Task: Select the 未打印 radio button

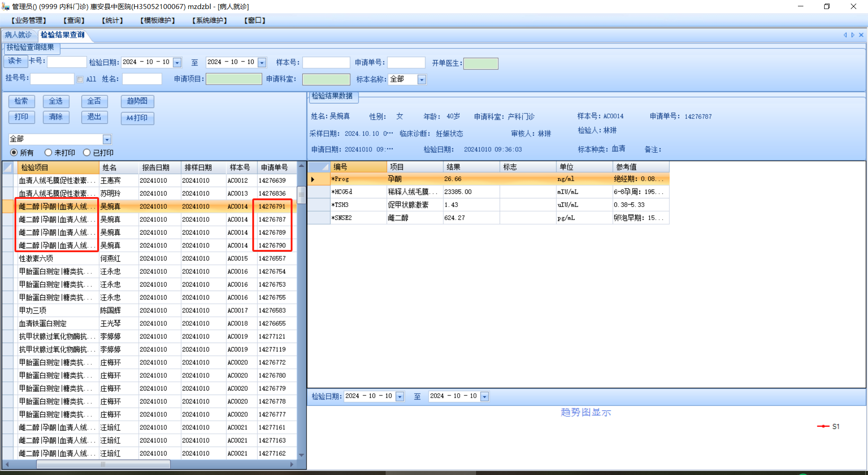Action: (x=48, y=153)
